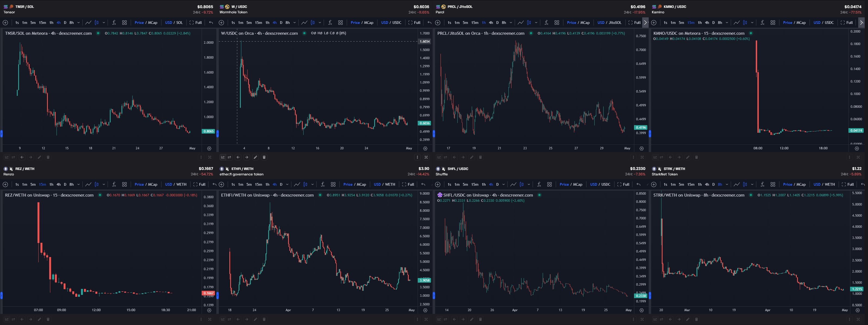The image size is (868, 325).
Task: Switch ETHFI/WETH chart to MCap
Action: point(361,185)
